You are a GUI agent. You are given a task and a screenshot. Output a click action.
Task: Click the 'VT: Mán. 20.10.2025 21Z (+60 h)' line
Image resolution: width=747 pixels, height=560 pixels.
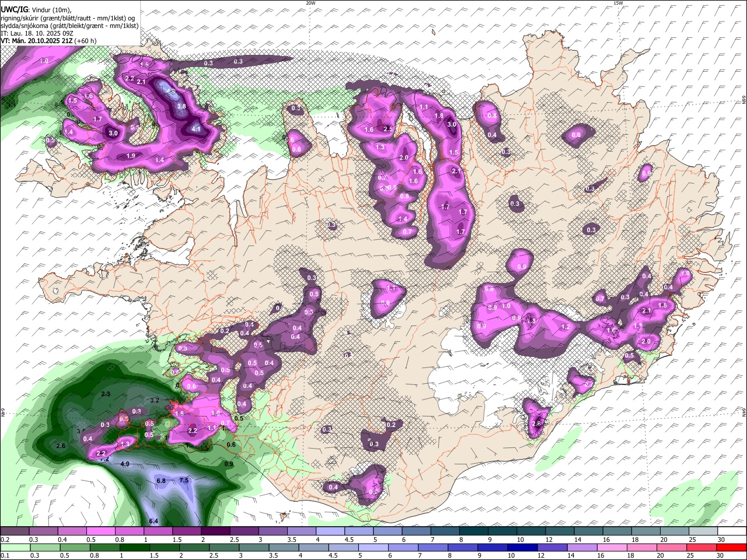point(48,41)
